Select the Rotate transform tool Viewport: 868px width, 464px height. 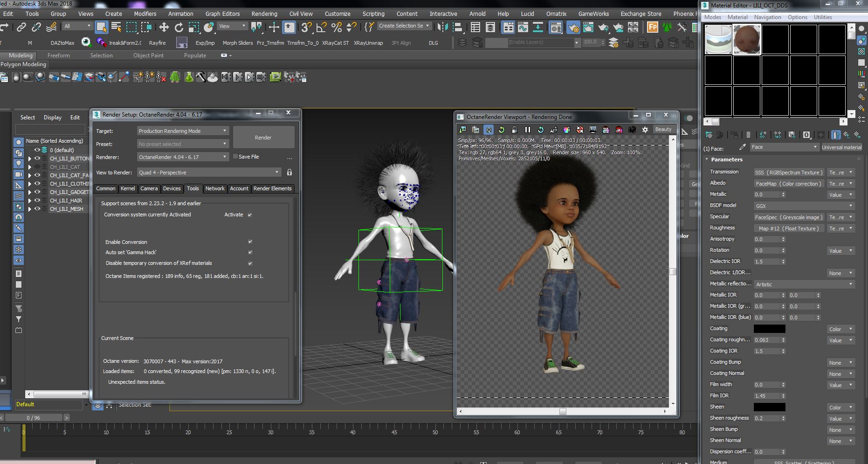[179, 28]
